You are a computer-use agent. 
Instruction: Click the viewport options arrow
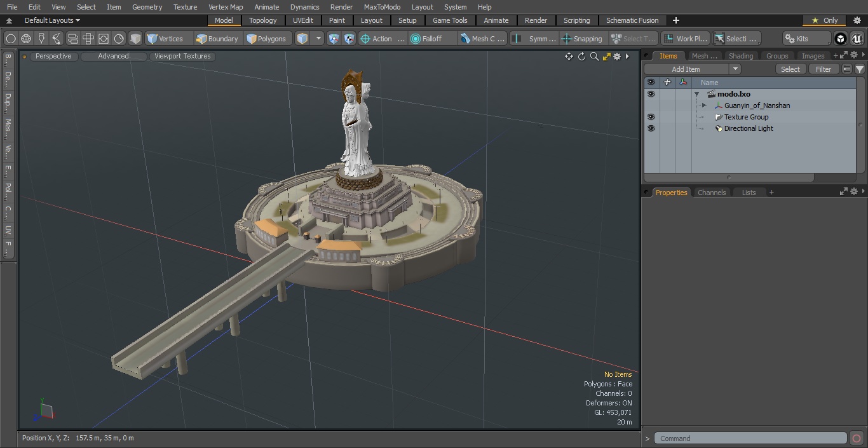627,57
